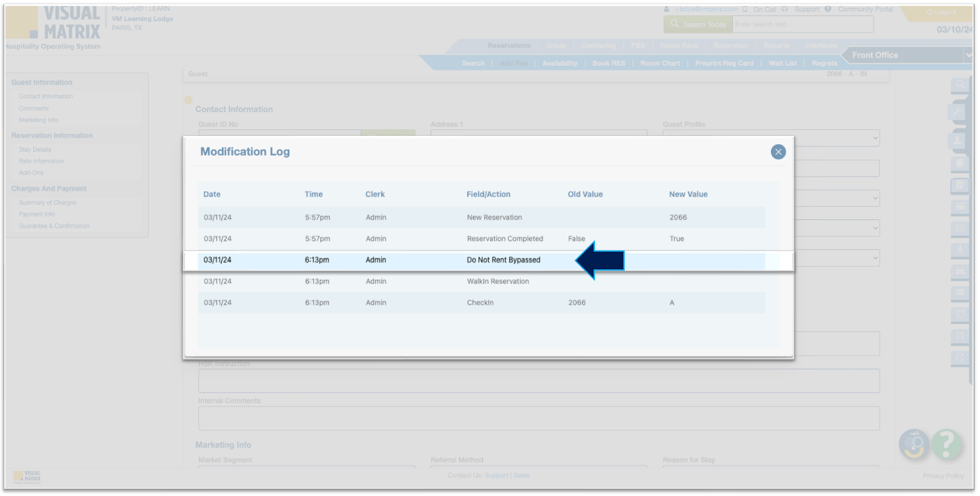Click the Internal Comments text field
980x496 pixels.
coord(539,418)
